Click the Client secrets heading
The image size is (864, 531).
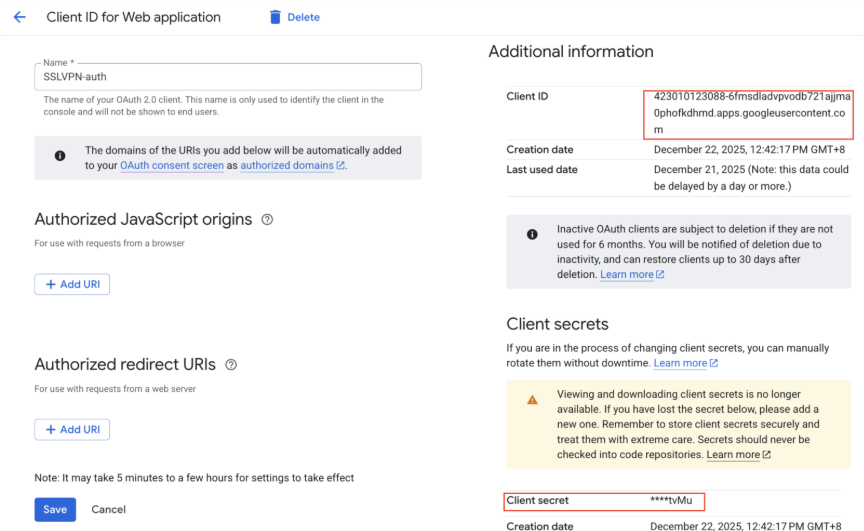click(x=557, y=324)
